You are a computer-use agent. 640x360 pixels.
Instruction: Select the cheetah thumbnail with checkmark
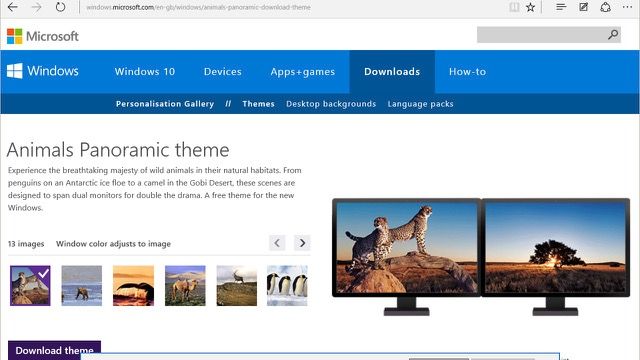point(30,286)
